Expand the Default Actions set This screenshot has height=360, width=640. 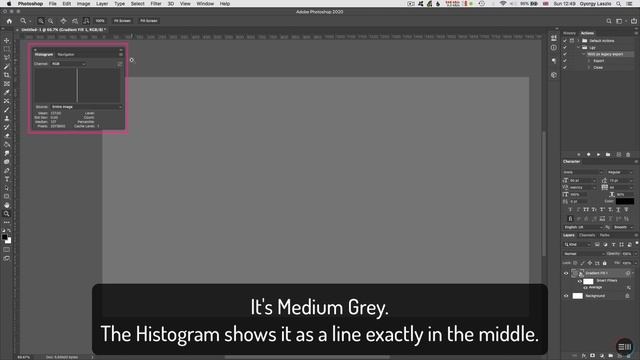578,41
